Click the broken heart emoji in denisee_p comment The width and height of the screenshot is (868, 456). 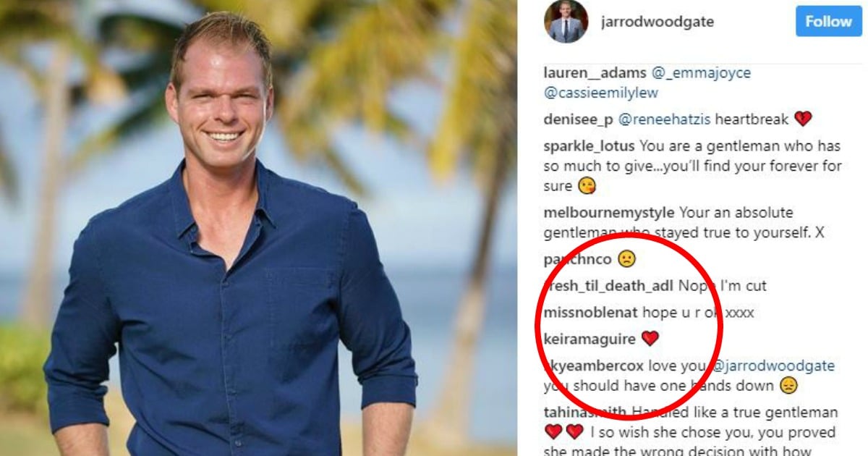[803, 119]
